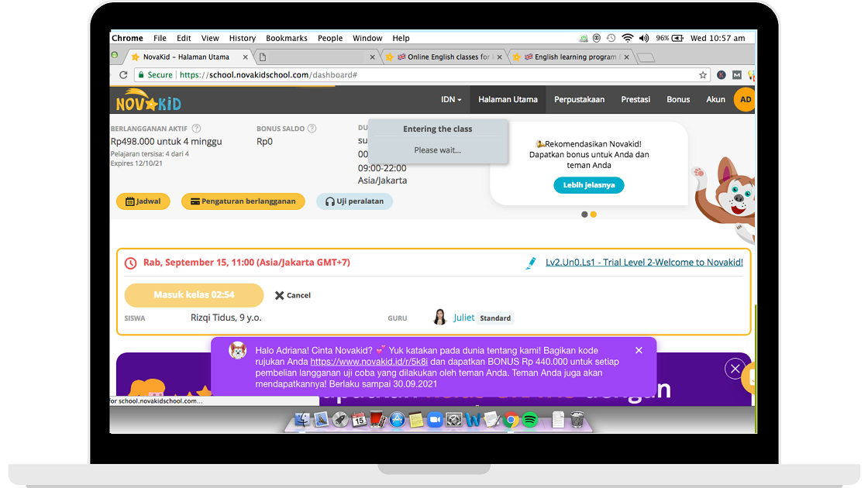Open Trash in the dock

click(577, 420)
